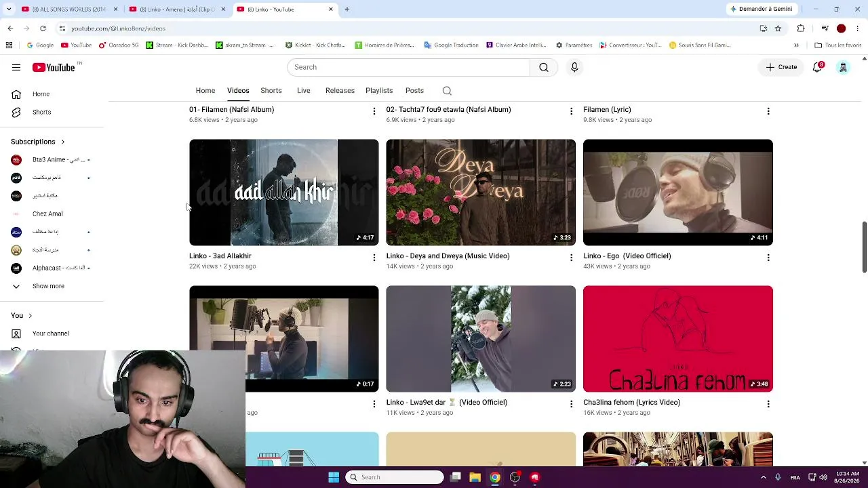
Task: Open the Chrome three-dot menu
Action: [x=858, y=28]
